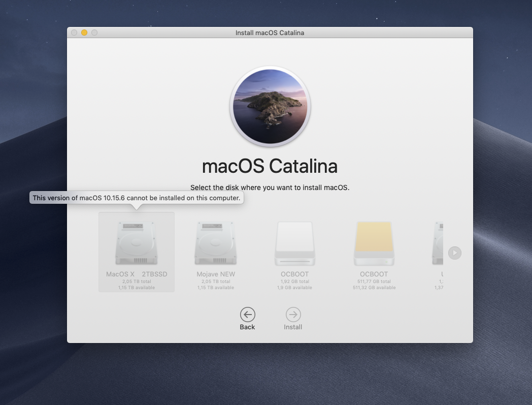The width and height of the screenshot is (532, 405).
Task: Click the partially visible fifth disk
Action: tap(438, 243)
